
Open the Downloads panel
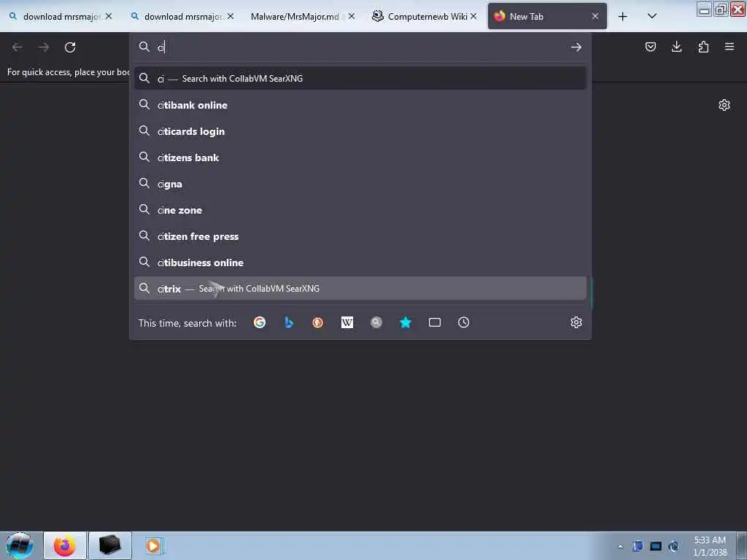click(x=676, y=47)
